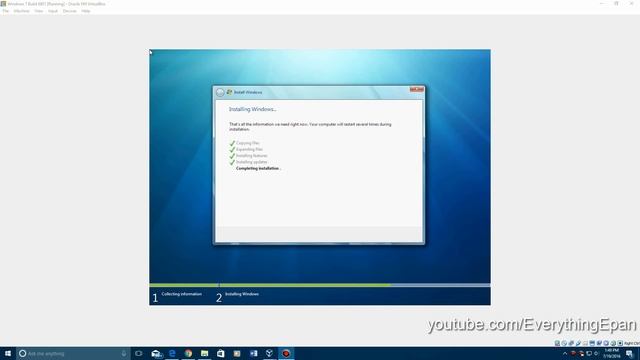Click the 'Installing updates' step text
Image resolution: width=640 pixels, height=360 pixels.
coord(251,162)
